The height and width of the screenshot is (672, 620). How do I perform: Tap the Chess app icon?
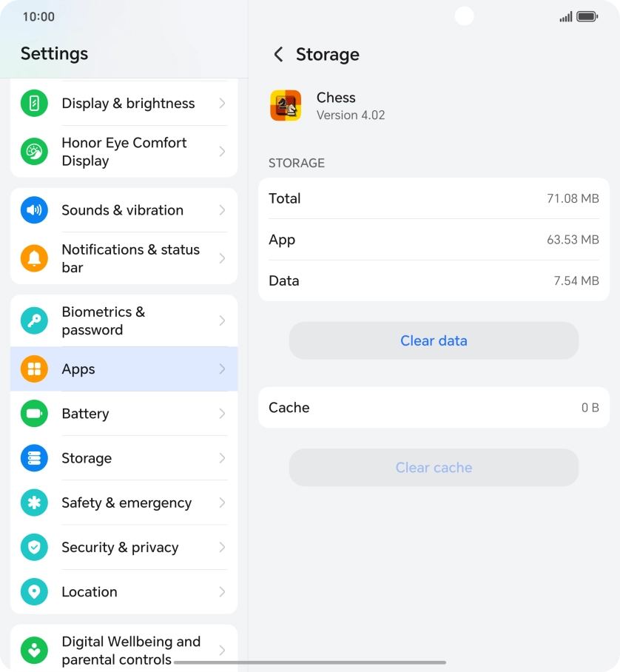click(x=286, y=106)
